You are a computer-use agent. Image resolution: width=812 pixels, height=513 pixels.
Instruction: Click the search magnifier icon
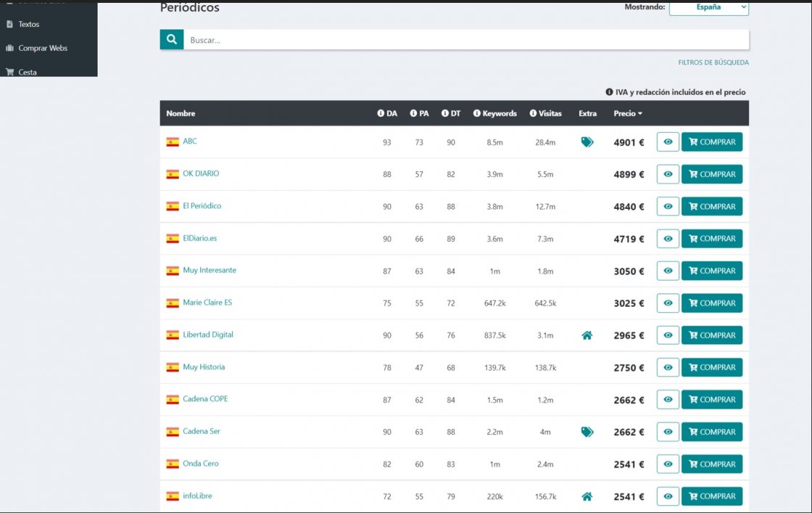tap(172, 39)
